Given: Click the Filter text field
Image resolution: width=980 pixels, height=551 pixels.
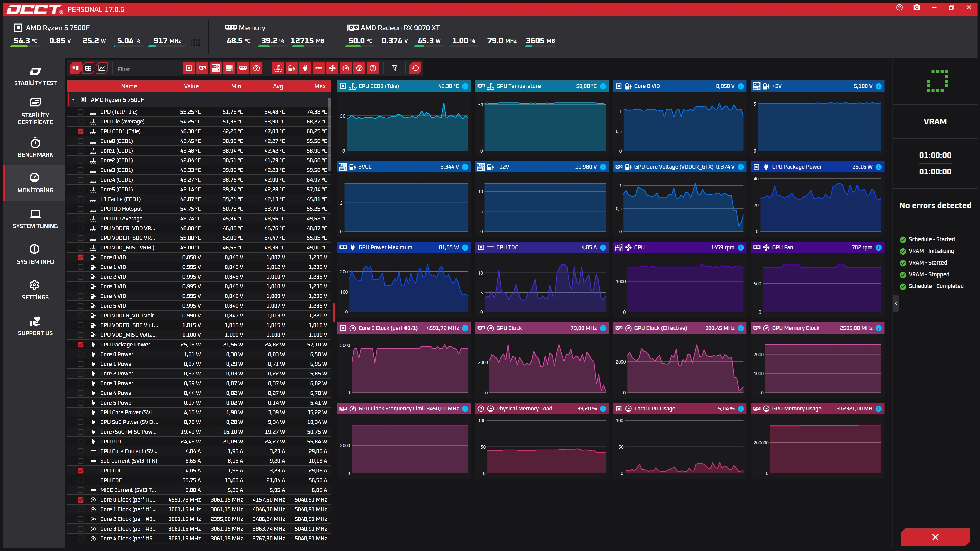Looking at the screenshot, I should (145, 69).
